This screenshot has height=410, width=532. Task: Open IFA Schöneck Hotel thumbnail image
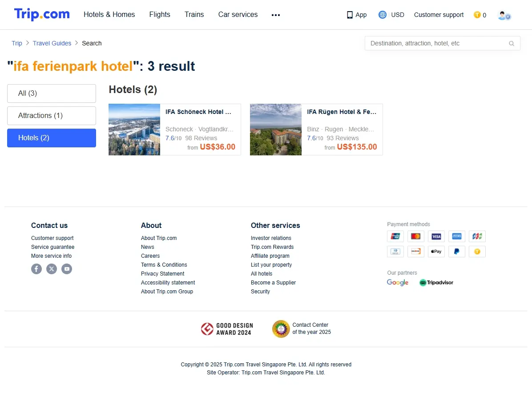[134, 130]
